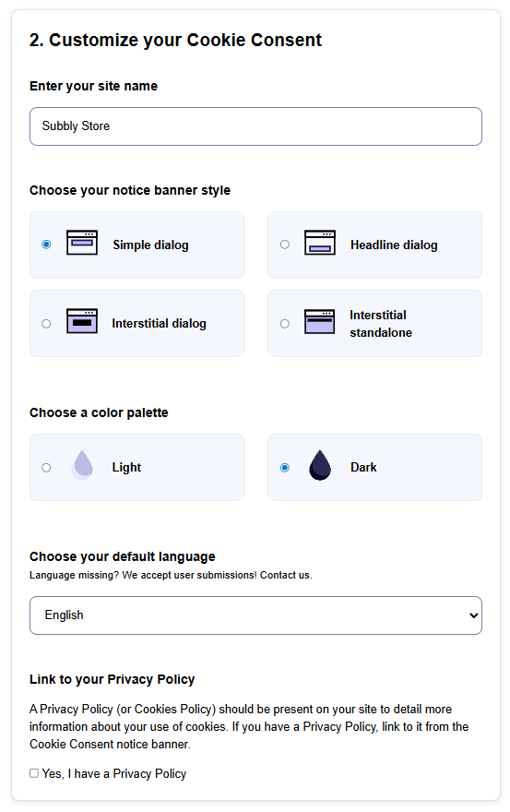Check the 'Yes, I have a Privacy Policy' box
510x812 pixels.
coord(34,773)
